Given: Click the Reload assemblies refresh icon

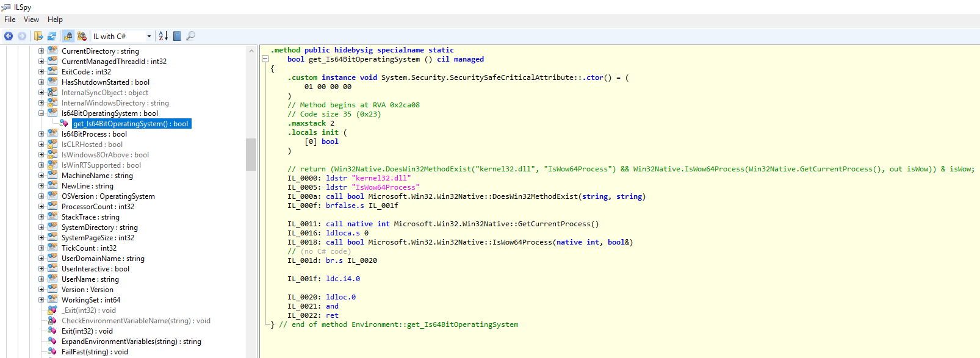Looking at the screenshot, I should tap(52, 36).
